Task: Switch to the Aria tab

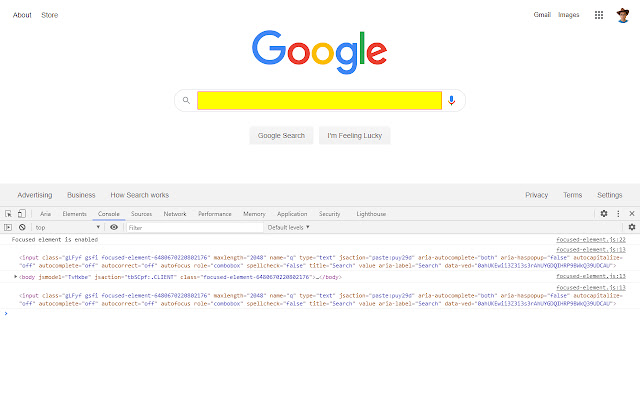Action: point(45,214)
